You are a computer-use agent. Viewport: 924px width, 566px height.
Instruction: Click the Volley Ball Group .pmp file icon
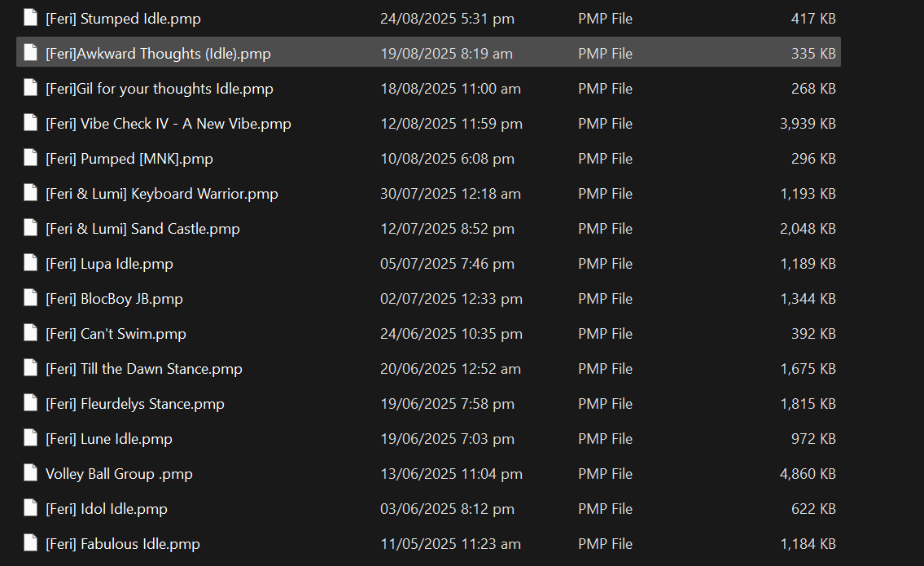coord(31,473)
